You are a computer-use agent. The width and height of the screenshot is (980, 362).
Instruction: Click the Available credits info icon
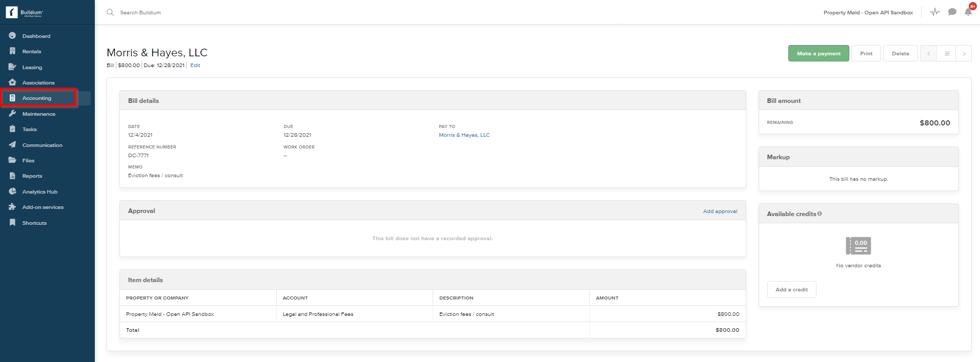820,214
